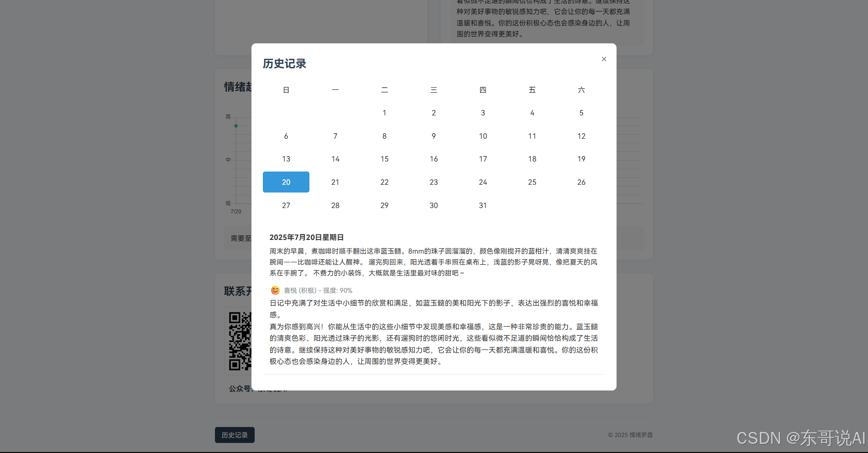Screen dimensions: 868x453
Task: Click the 四 weekday header
Action: click(483, 90)
